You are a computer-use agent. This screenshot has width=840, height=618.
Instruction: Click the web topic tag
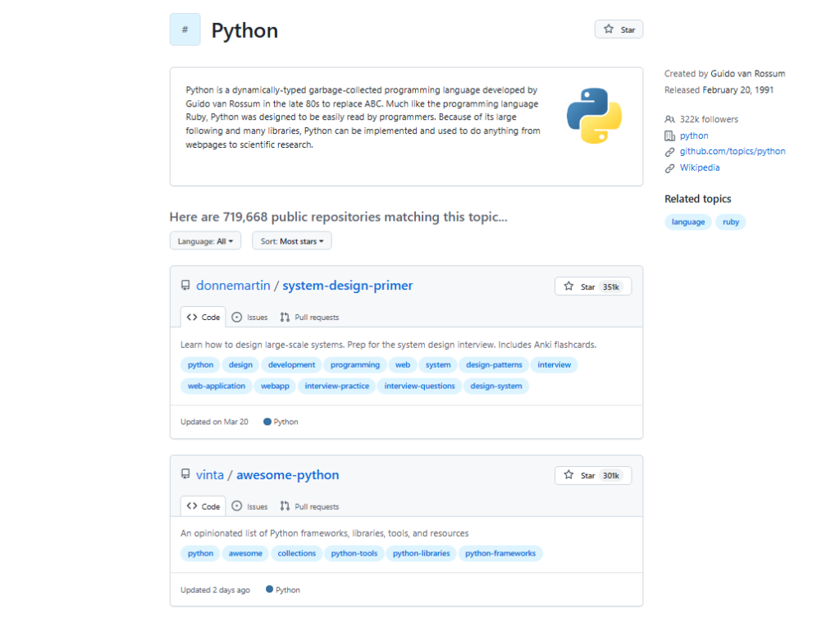402,365
